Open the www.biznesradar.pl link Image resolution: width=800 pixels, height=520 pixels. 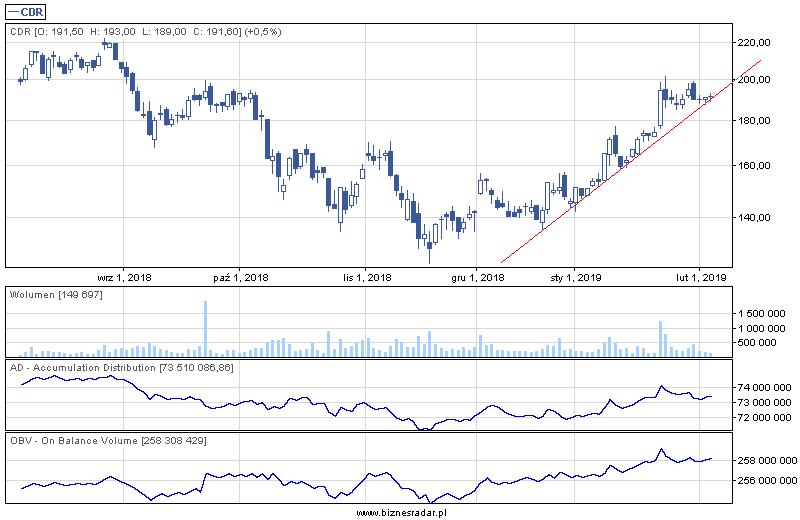[x=400, y=511]
